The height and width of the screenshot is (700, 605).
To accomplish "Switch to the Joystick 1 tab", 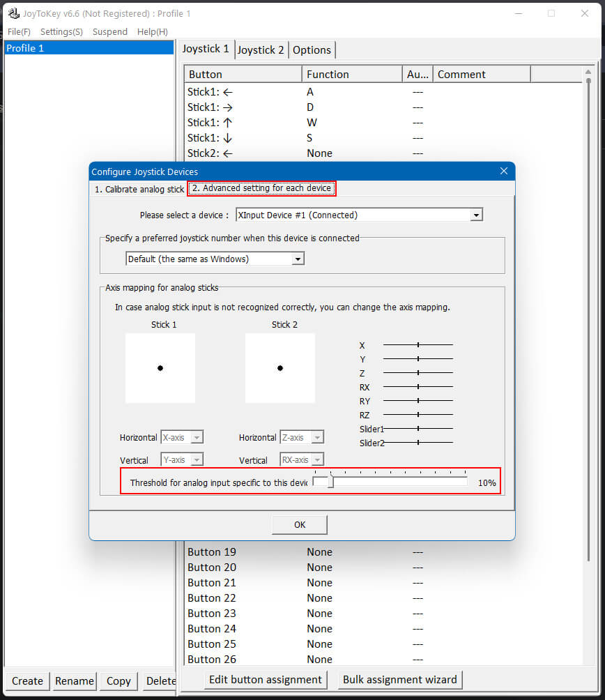I will 206,49.
